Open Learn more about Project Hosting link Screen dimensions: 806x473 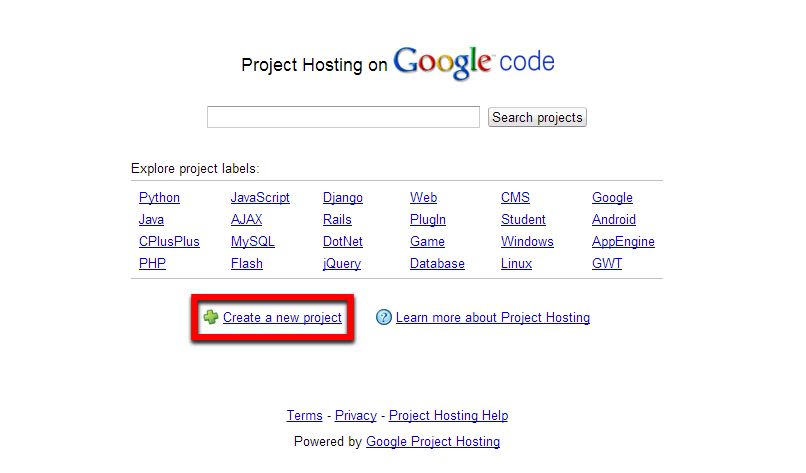point(493,318)
